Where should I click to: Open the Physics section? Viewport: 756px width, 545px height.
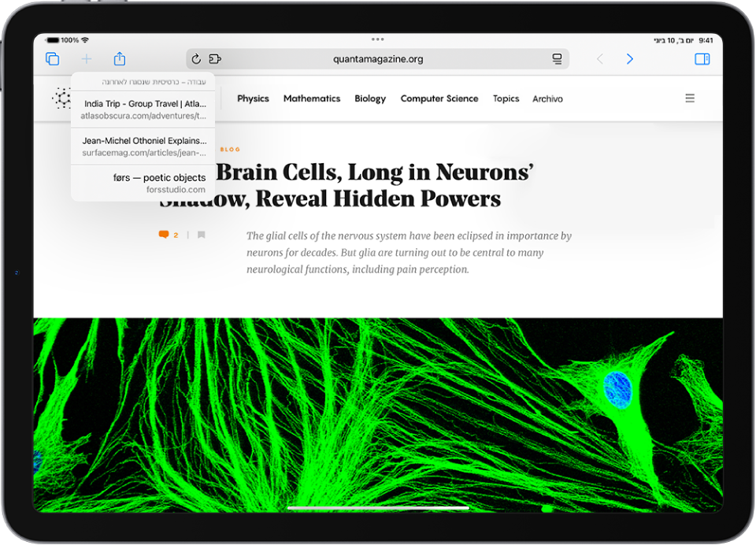253,98
